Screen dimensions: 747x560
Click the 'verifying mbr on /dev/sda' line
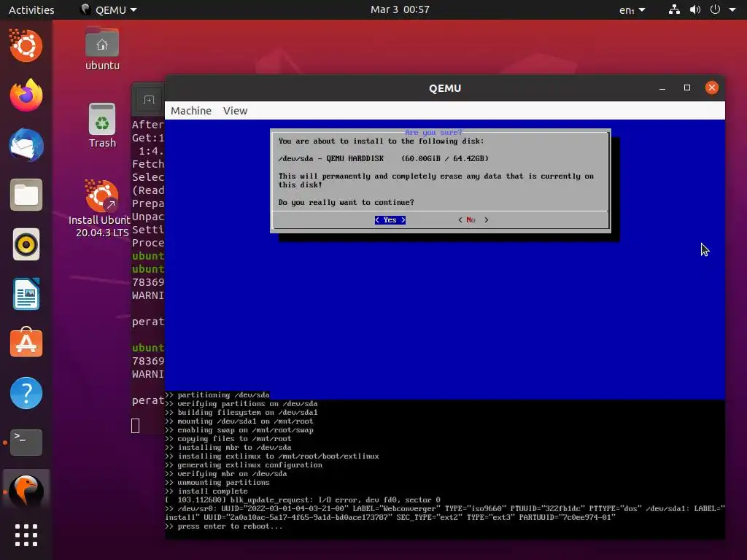click(x=226, y=474)
